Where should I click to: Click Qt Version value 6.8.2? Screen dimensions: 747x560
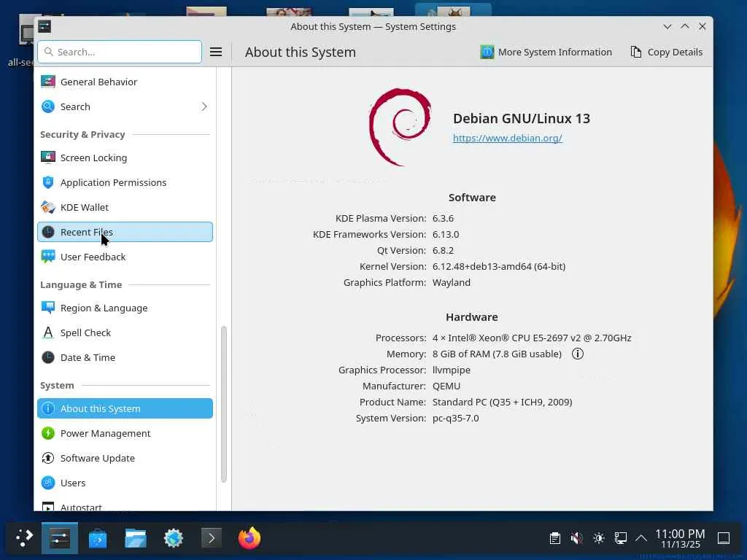[x=443, y=250]
